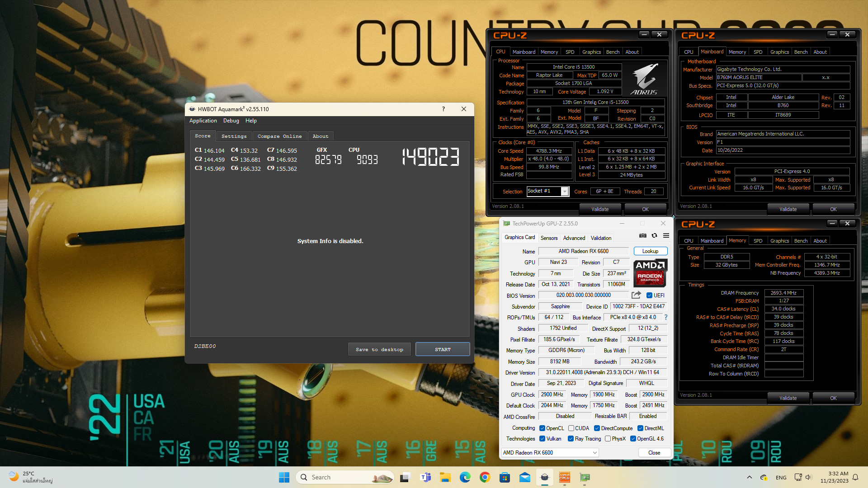
Task: Click the Aquamark window title icon
Action: (x=192, y=109)
